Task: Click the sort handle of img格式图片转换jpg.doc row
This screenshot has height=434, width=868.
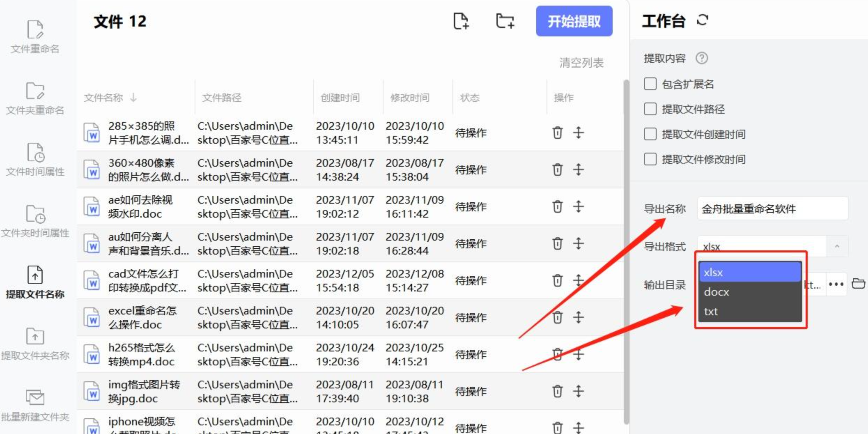Action: click(x=578, y=391)
